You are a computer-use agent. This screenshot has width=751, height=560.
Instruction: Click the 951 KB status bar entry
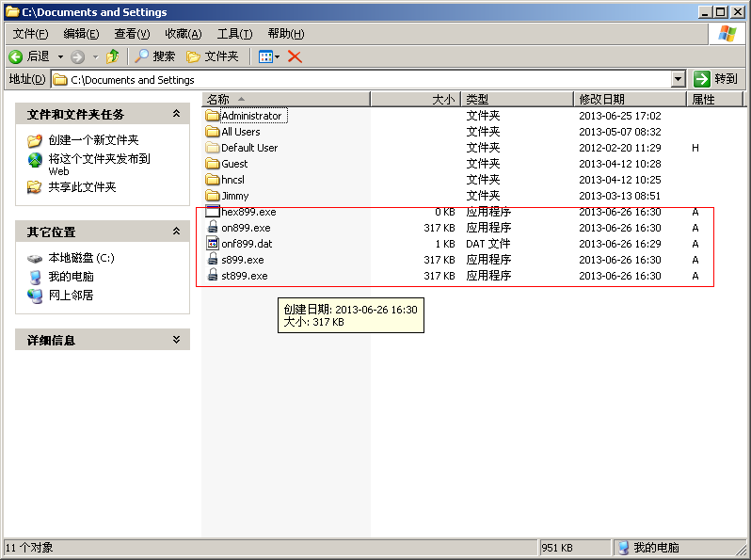point(556,548)
